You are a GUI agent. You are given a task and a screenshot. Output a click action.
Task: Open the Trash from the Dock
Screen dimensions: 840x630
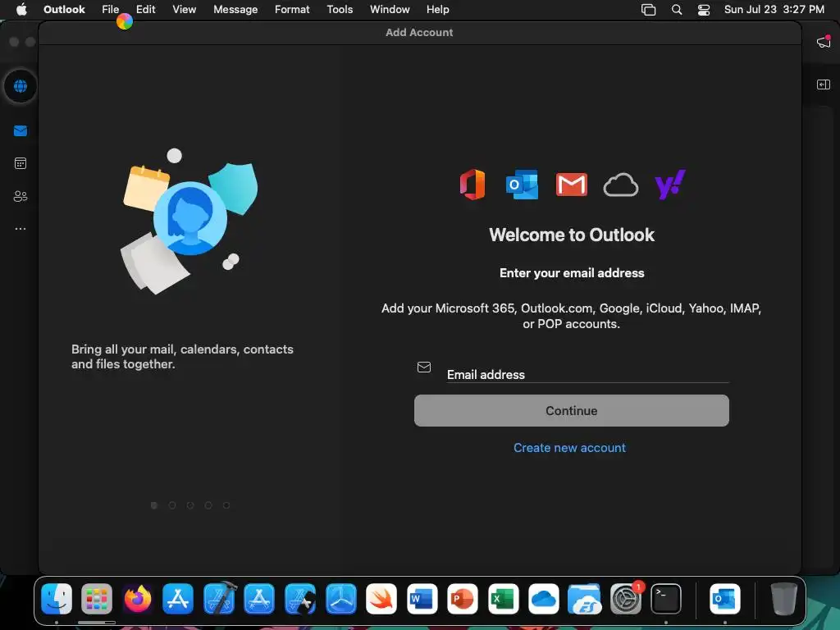(x=783, y=598)
